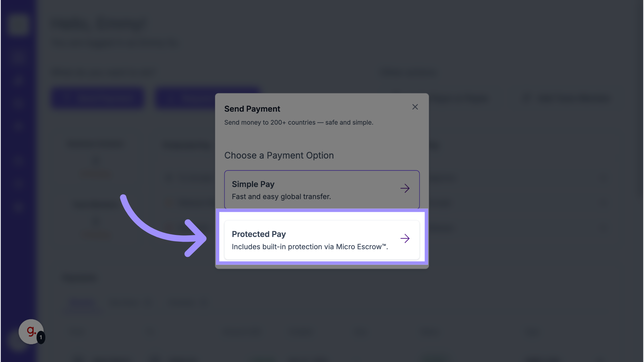Click the first blurred purple button behind dialog

[x=98, y=98]
